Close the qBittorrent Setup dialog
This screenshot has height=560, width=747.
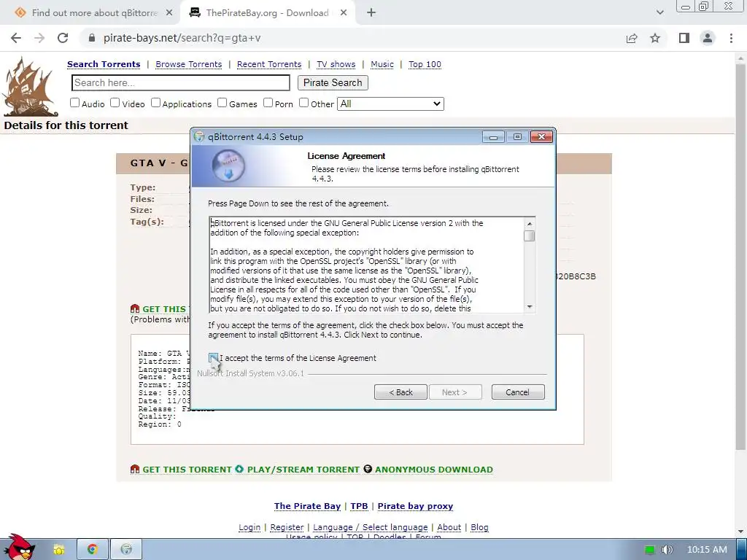pyautogui.click(x=542, y=137)
